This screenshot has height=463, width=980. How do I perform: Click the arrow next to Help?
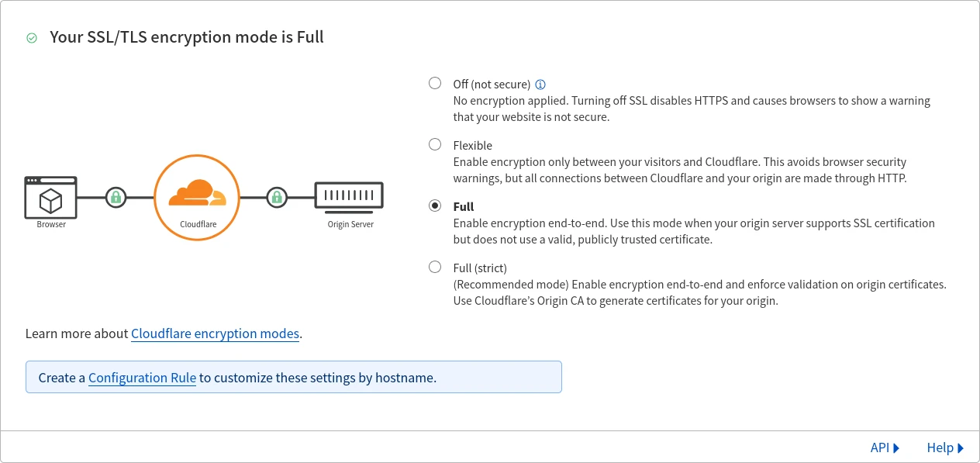(x=961, y=447)
